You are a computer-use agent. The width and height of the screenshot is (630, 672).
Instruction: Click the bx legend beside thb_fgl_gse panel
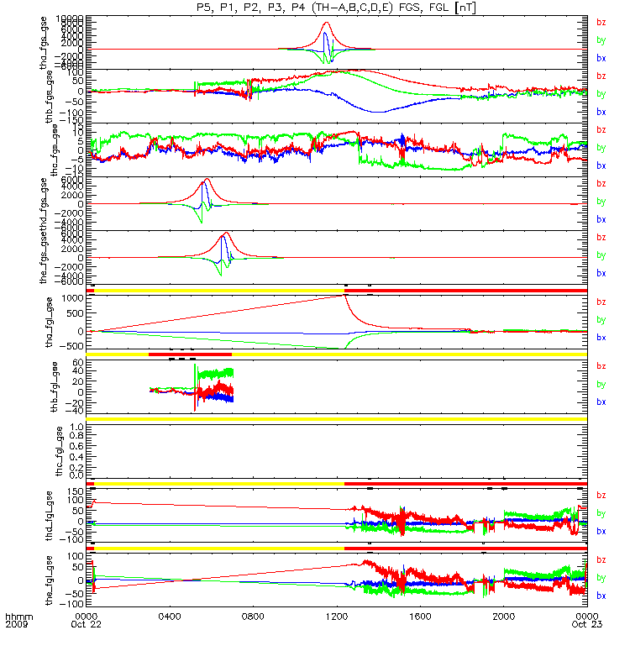tap(601, 402)
